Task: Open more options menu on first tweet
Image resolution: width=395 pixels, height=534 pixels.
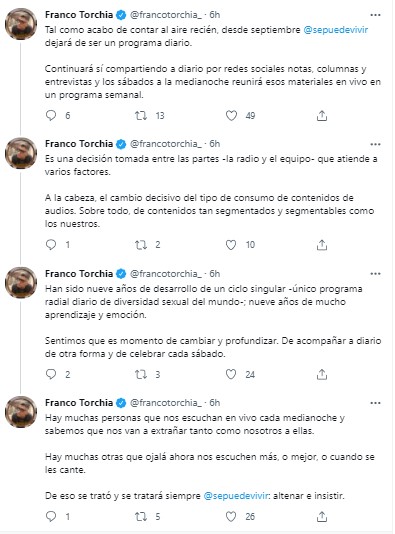Action: [x=375, y=15]
